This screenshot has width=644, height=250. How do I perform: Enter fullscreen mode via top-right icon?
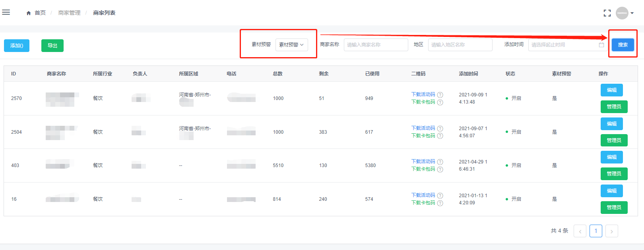[x=607, y=13]
